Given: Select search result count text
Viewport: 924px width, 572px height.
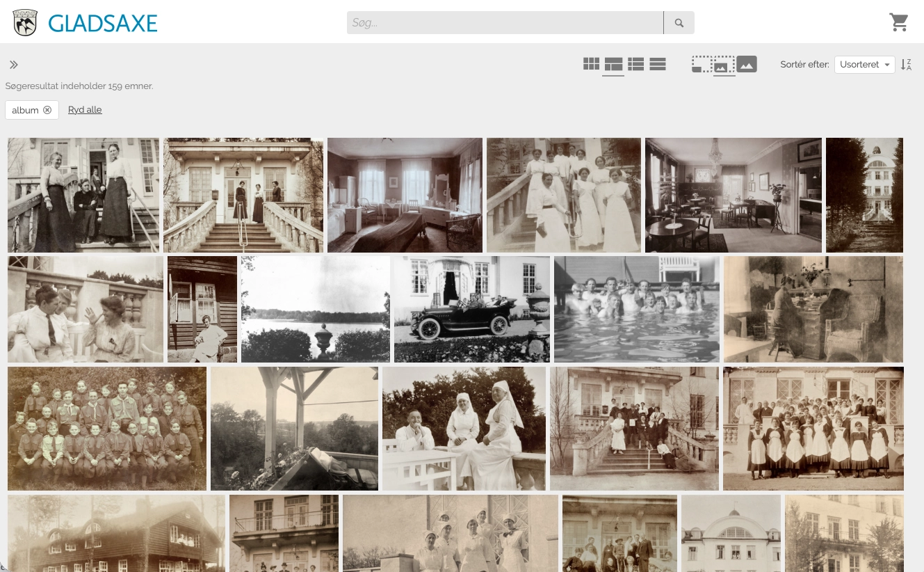Looking at the screenshot, I should click(79, 86).
